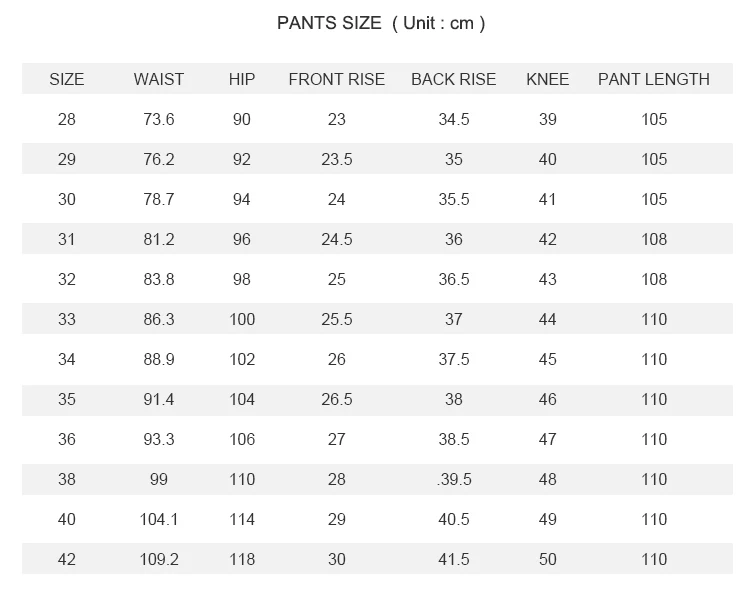
Task: Click back rise value .39.5
Action: tap(454, 479)
